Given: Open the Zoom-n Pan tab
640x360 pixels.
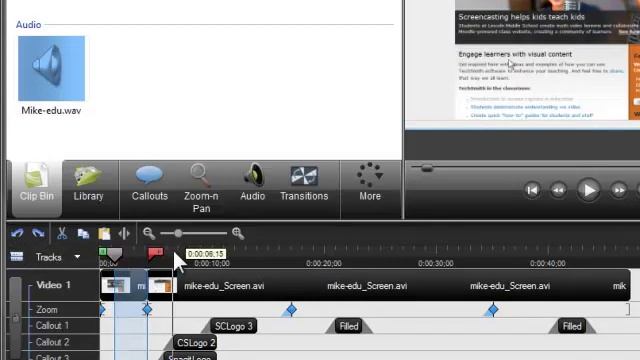Looking at the screenshot, I should [x=201, y=189].
